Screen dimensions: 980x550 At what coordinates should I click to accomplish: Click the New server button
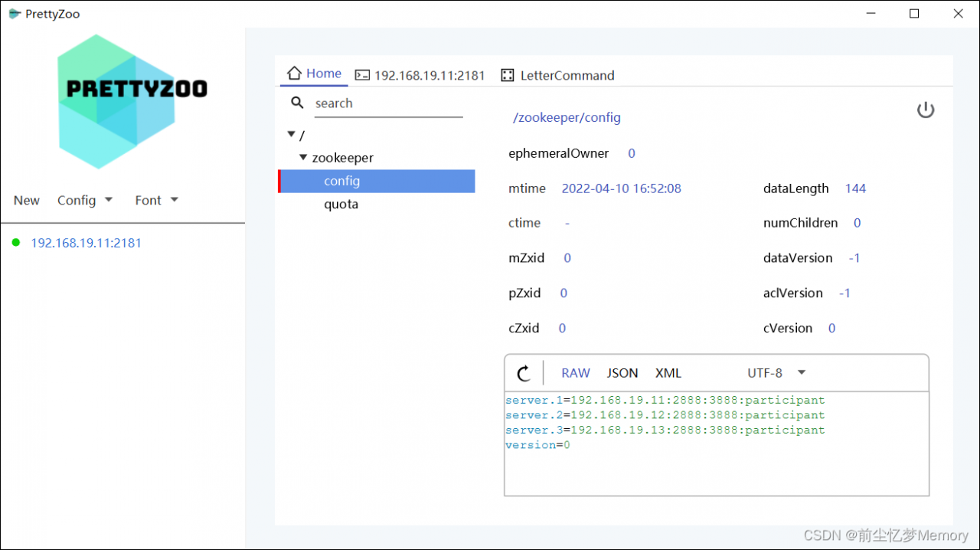[x=27, y=200]
